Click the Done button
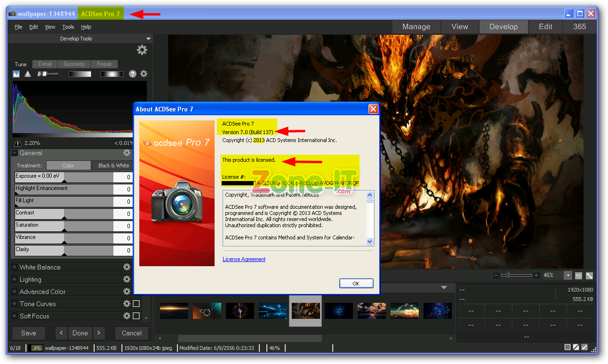The height and width of the screenshot is (364, 608). coord(80,333)
